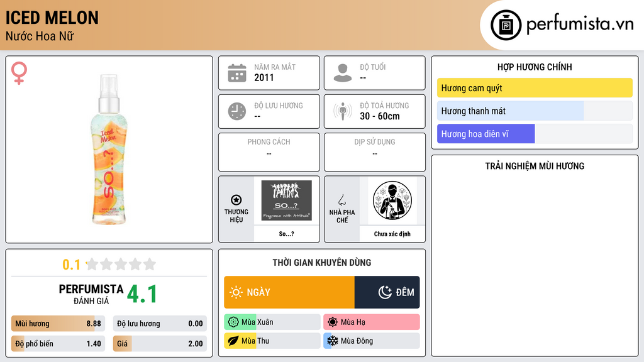Select the Ngày daytime segment
Screen dimensions: 644x362
point(289,292)
